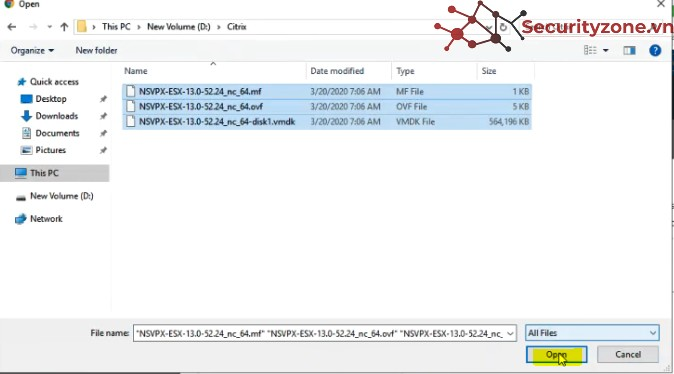Open the view options dropdown arrow
The image size is (674, 374).
click(x=606, y=50)
